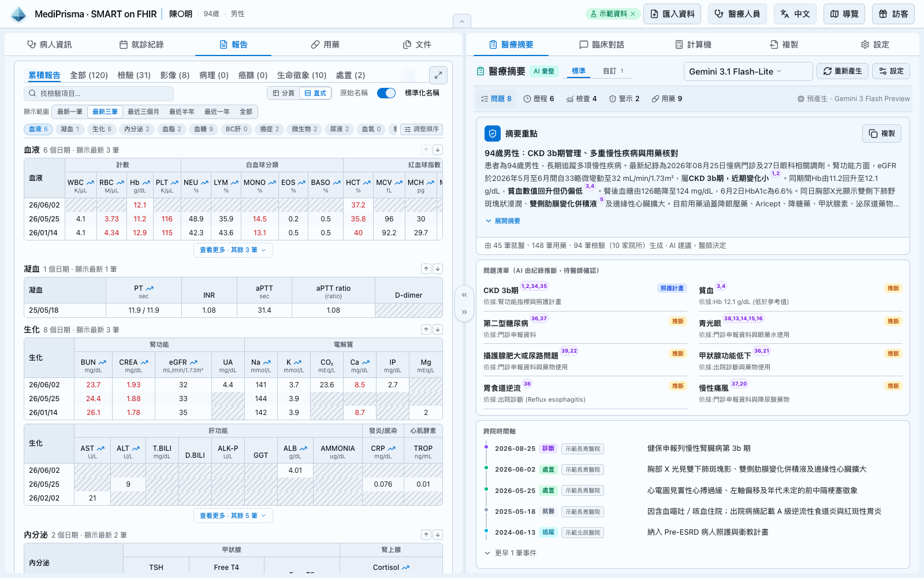Click the 2026-06-02 timeline event dot

(x=486, y=468)
